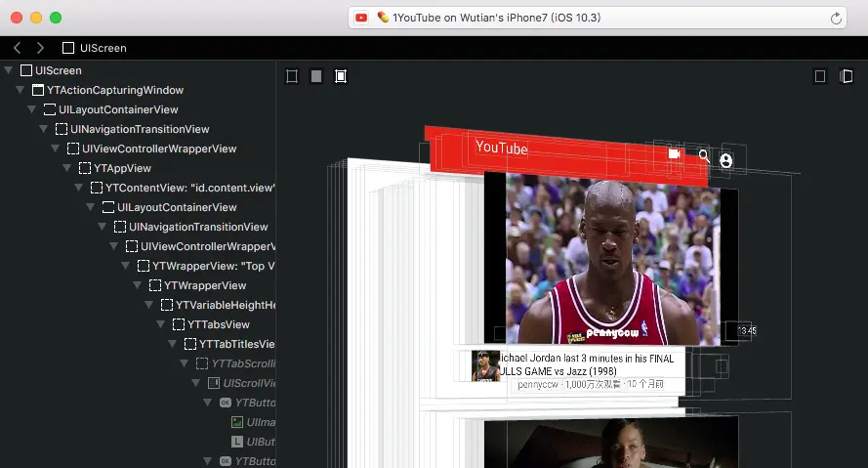868x468 pixels.
Task: Select the second video thumbnail at bottom
Action: (611, 444)
